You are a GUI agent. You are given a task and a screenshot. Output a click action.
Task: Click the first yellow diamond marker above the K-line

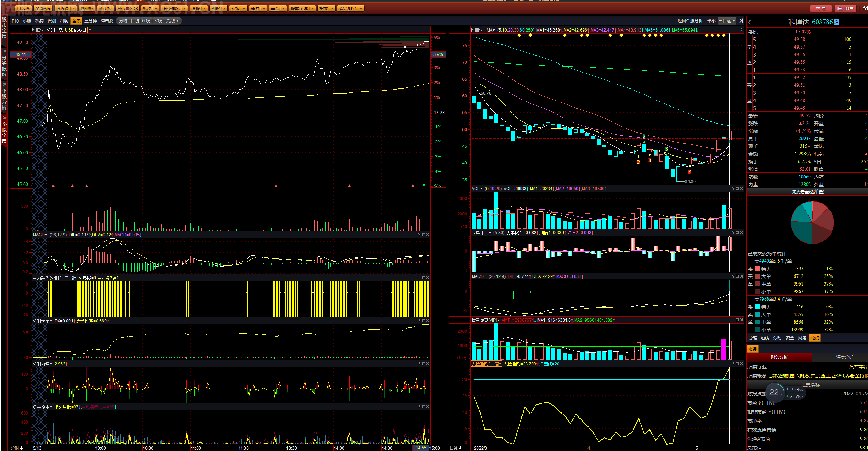(x=519, y=35)
